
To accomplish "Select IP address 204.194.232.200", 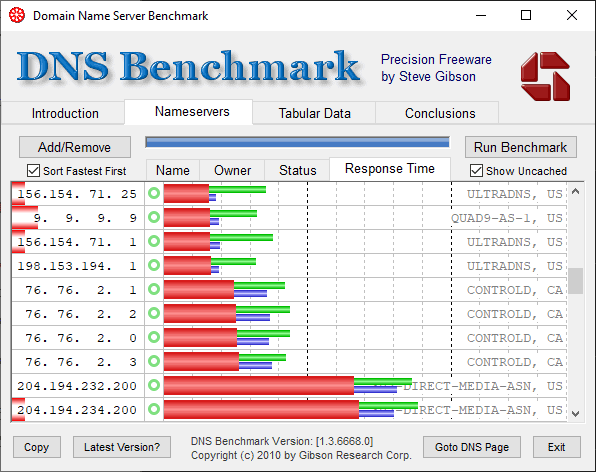I will [77, 386].
